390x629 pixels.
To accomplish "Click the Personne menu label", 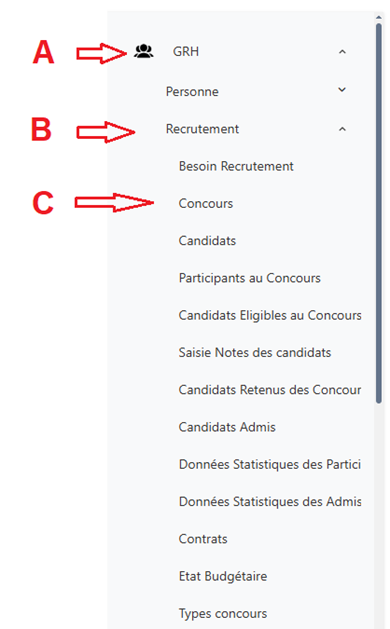I will (192, 91).
